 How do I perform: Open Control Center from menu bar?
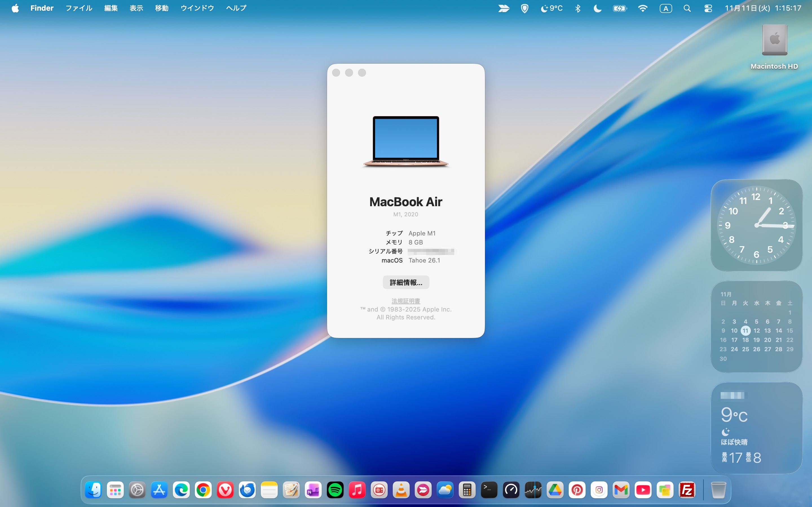pyautogui.click(x=708, y=8)
